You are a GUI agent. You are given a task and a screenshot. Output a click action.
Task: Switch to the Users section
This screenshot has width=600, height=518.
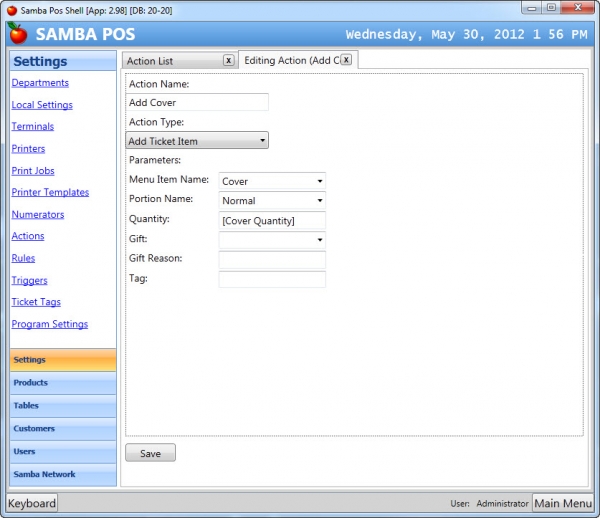[63, 452]
